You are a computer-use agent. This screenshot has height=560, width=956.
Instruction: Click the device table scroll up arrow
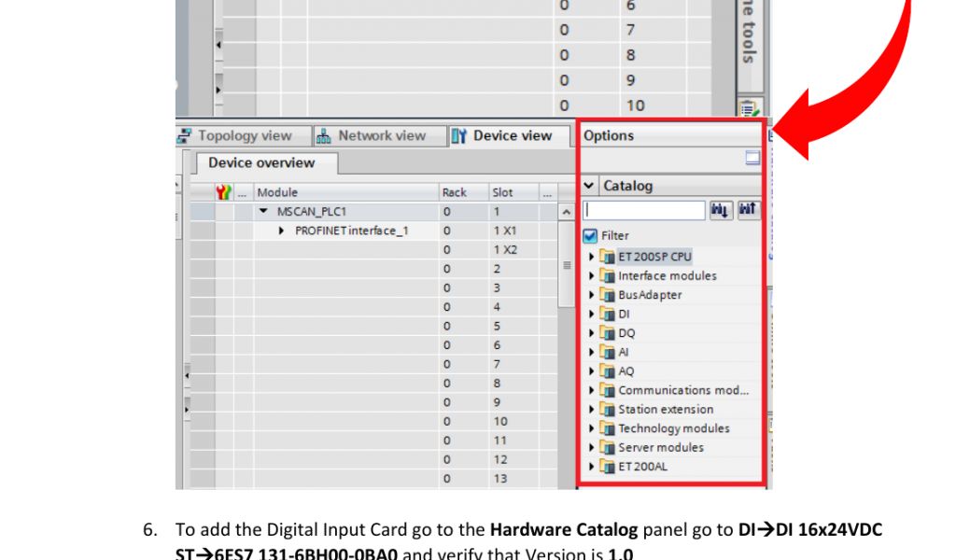(566, 213)
